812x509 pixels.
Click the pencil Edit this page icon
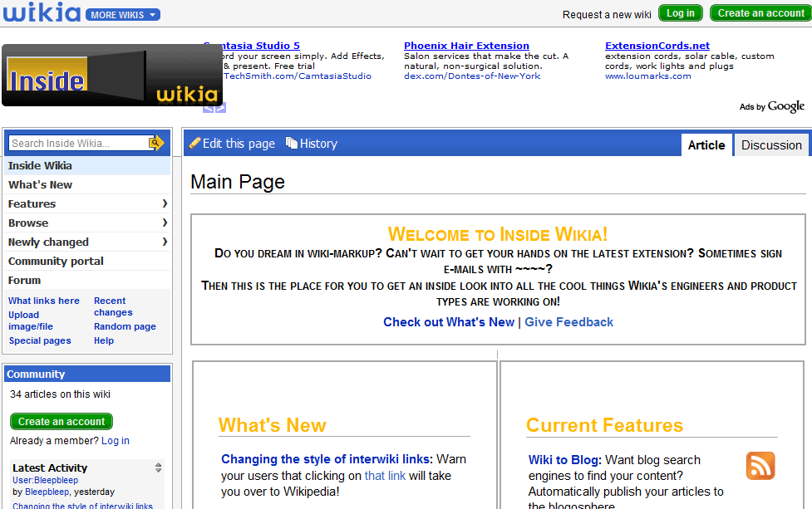(195, 144)
